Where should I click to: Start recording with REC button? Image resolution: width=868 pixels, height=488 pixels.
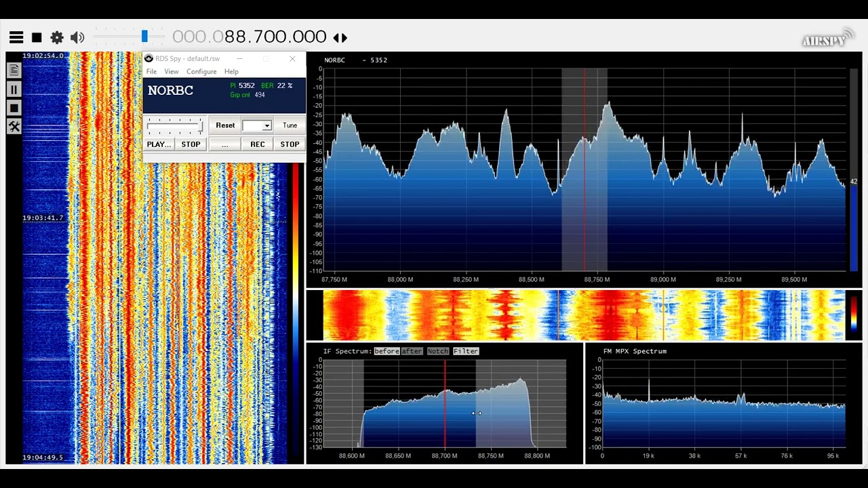(258, 144)
